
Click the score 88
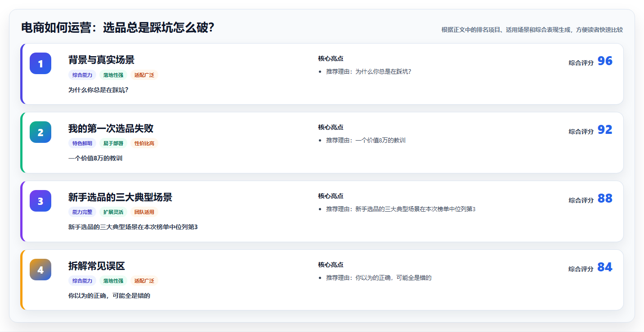click(x=605, y=199)
